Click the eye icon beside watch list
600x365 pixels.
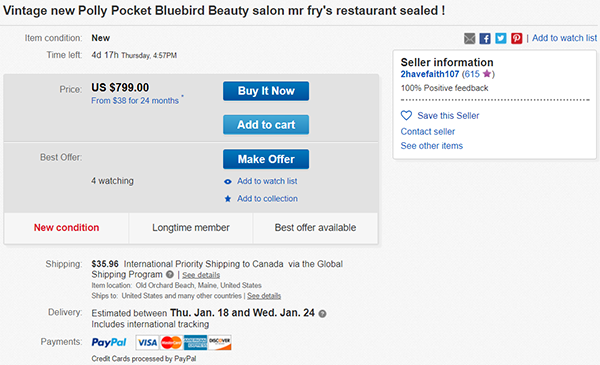click(228, 181)
